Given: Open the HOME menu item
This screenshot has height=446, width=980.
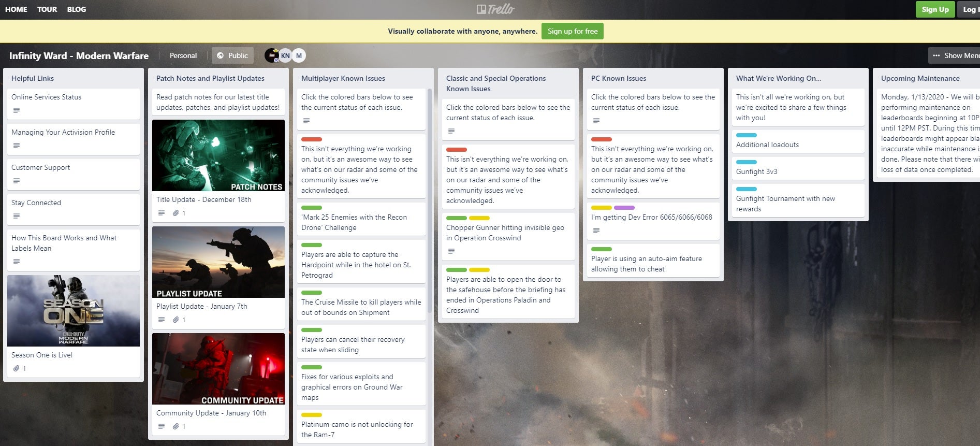Looking at the screenshot, I should coord(16,9).
